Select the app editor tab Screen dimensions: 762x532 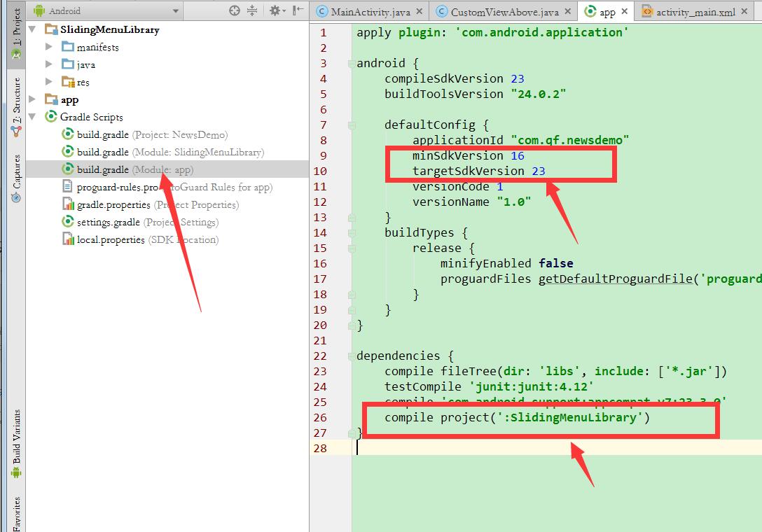pyautogui.click(x=607, y=12)
